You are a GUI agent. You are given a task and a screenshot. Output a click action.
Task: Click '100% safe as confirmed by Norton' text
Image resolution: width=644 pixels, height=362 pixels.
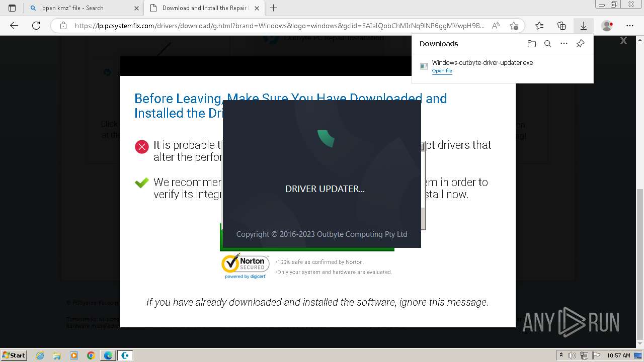(319, 262)
